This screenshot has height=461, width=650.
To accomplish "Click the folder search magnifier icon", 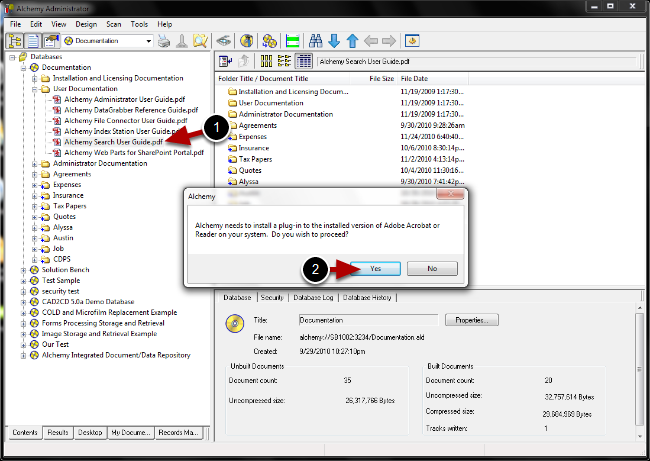I will pyautogui.click(x=200, y=41).
